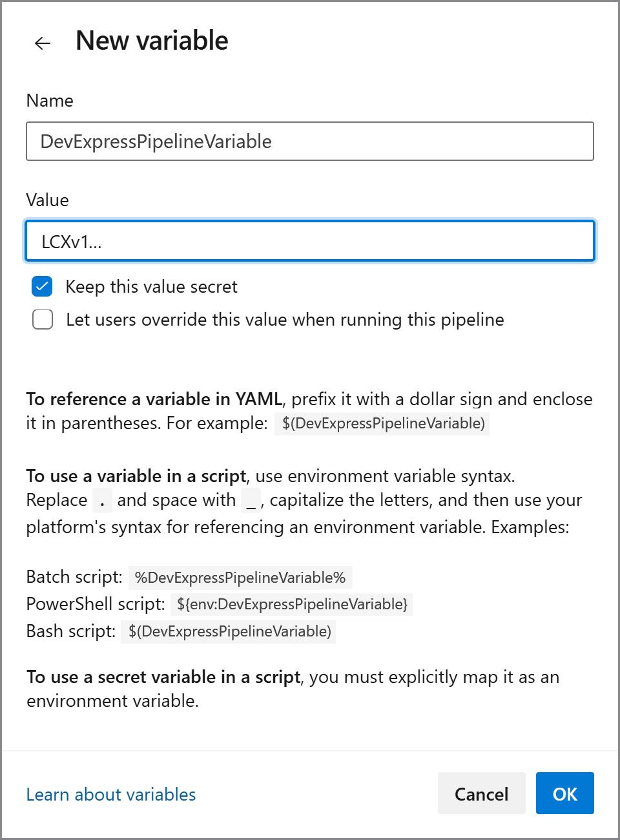Click the Name label above the first field
Image resolution: width=620 pixels, height=840 pixels.
click(50, 101)
